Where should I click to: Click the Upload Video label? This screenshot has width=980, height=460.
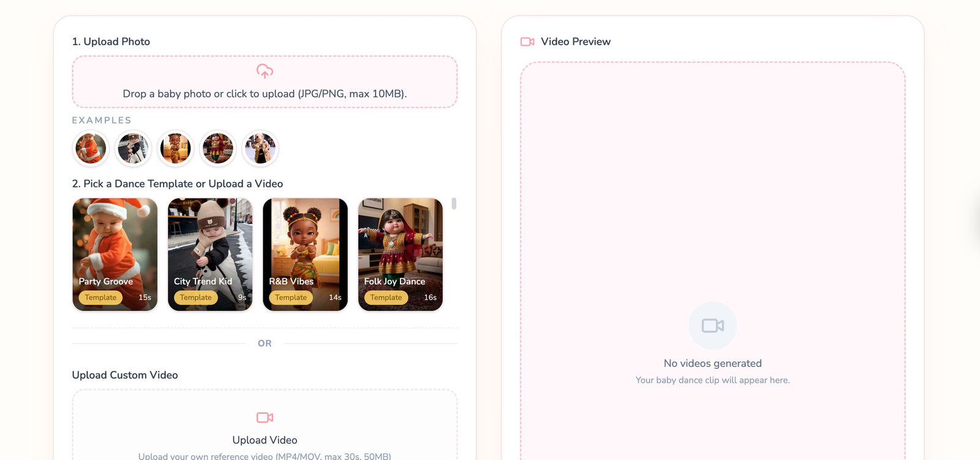[265, 440]
